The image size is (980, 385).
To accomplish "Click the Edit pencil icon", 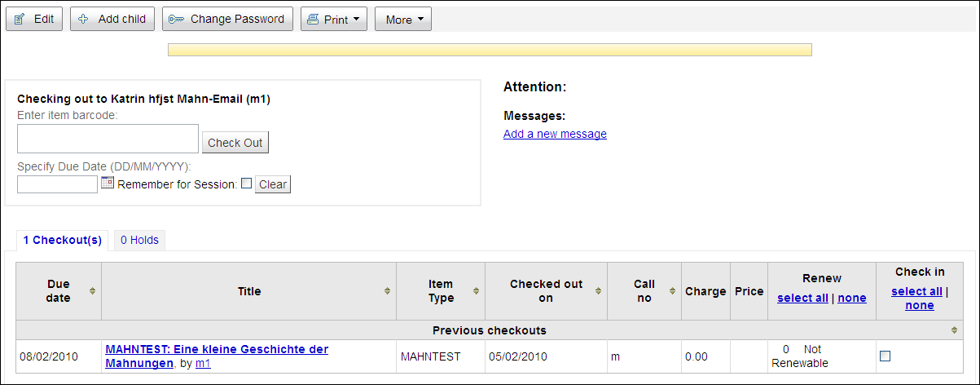I will [20, 19].
